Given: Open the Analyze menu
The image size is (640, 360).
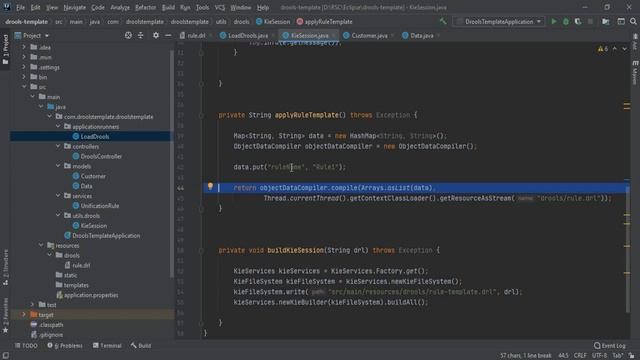Looking at the screenshot, I should pyautogui.click(x=120, y=7).
